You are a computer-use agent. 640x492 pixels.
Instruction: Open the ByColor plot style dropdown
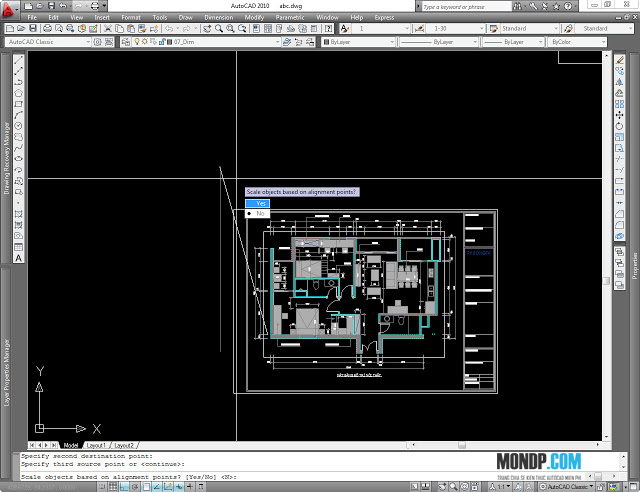pos(578,42)
